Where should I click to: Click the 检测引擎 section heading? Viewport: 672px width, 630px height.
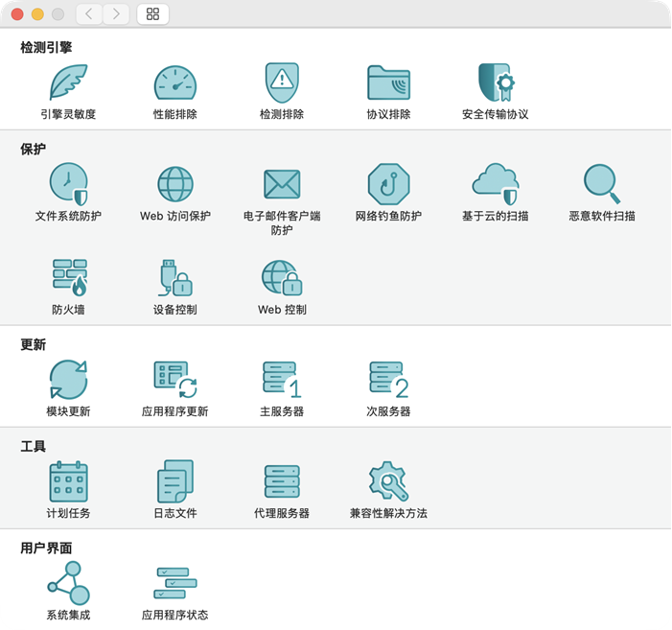(x=46, y=47)
